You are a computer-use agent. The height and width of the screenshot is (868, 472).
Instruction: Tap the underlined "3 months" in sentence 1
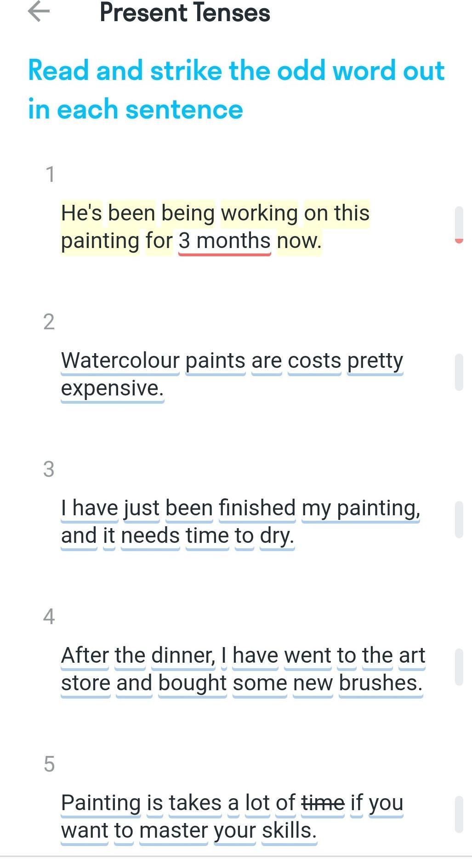pos(224,241)
